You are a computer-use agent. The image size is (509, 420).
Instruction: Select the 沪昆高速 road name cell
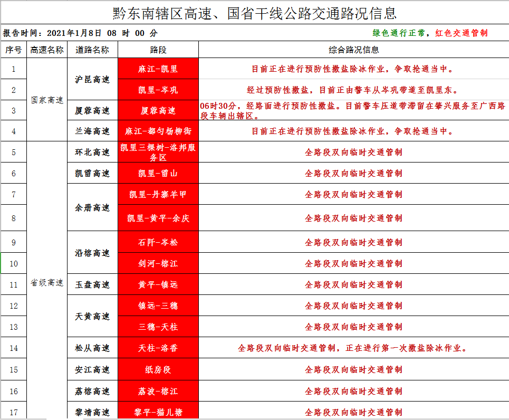pyautogui.click(x=92, y=79)
